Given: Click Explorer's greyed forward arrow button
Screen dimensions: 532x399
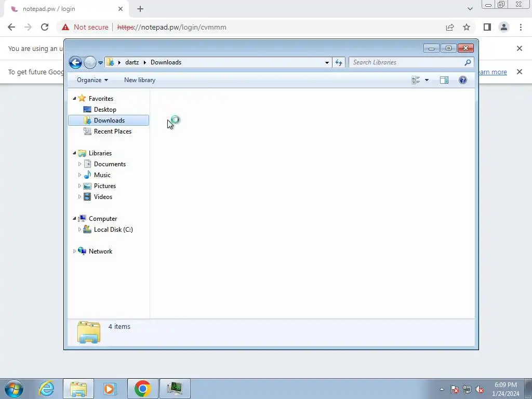Looking at the screenshot, I should coord(90,62).
